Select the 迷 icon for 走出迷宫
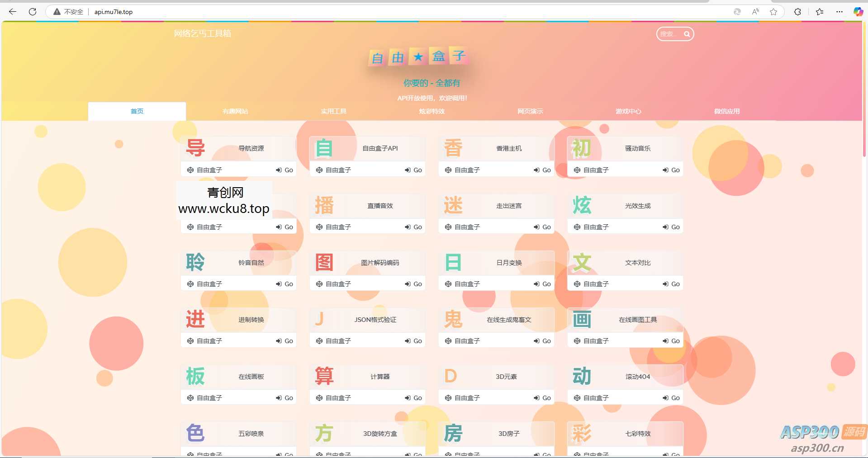868x458 pixels. pos(453,205)
